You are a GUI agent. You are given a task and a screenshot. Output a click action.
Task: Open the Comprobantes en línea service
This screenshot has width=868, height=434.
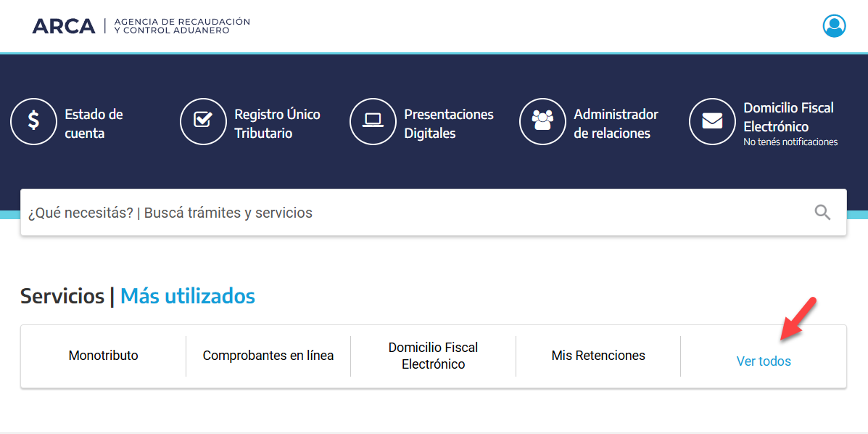[x=268, y=356]
